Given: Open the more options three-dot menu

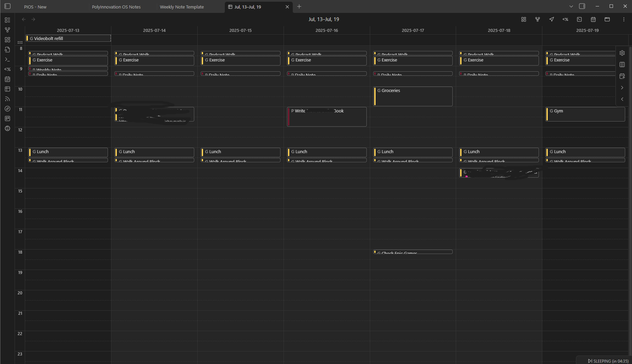Looking at the screenshot, I should click(624, 19).
